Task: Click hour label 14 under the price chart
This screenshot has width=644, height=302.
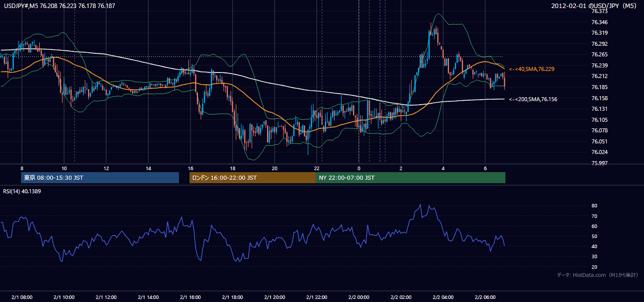Action: pyautogui.click(x=148, y=168)
